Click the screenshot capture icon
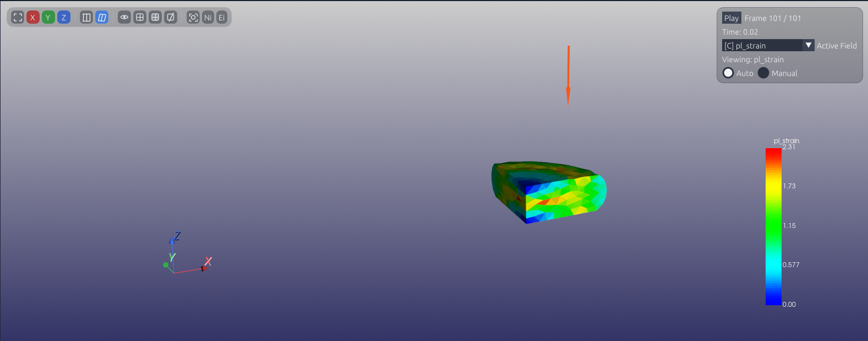 [x=193, y=18]
